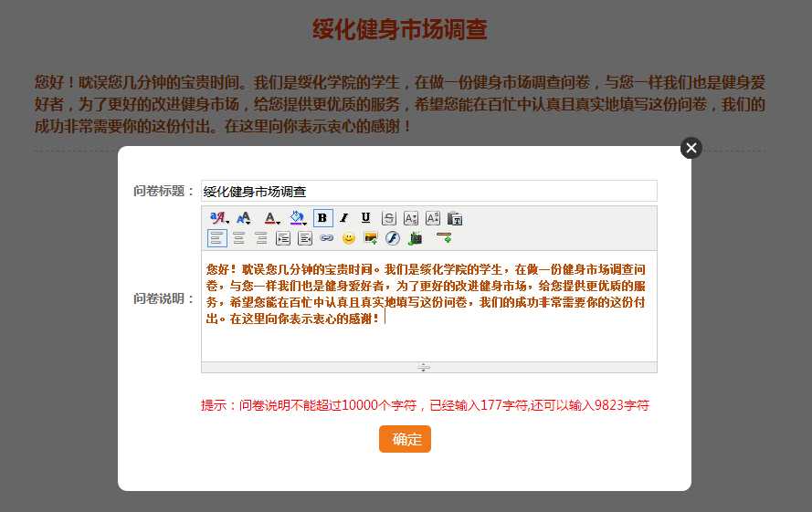Open the background fill color picker

[x=298, y=218]
